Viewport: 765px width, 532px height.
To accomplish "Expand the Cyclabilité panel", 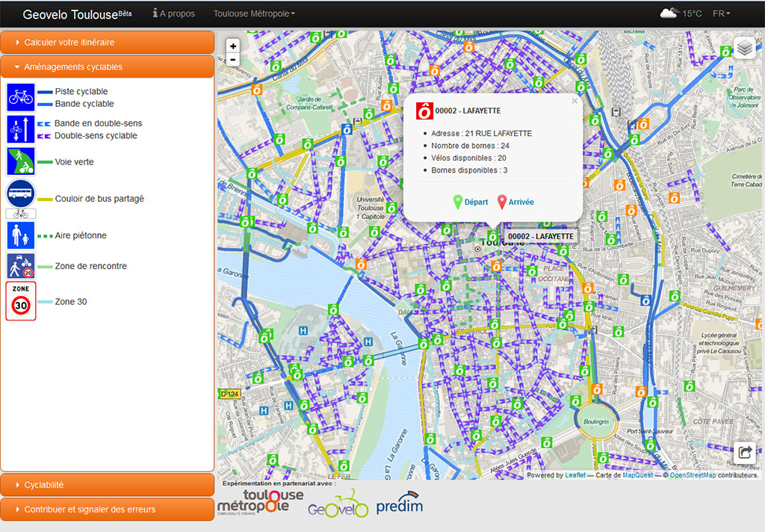I will 108,485.
